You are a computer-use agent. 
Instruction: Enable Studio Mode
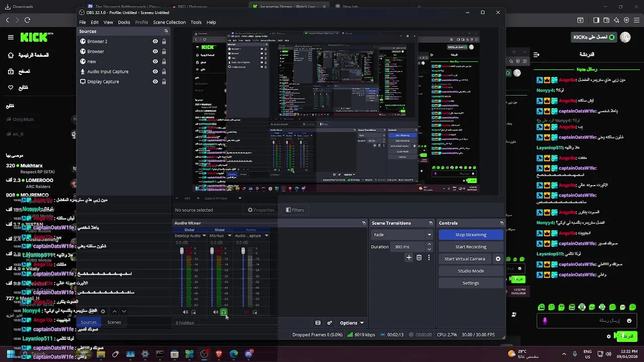pos(471,271)
